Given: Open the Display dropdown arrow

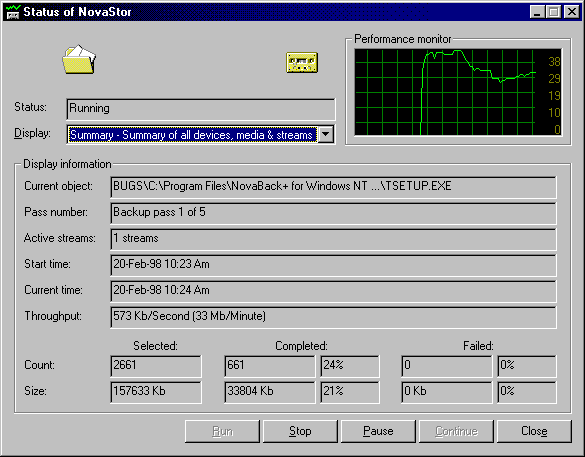Looking at the screenshot, I should [x=326, y=134].
